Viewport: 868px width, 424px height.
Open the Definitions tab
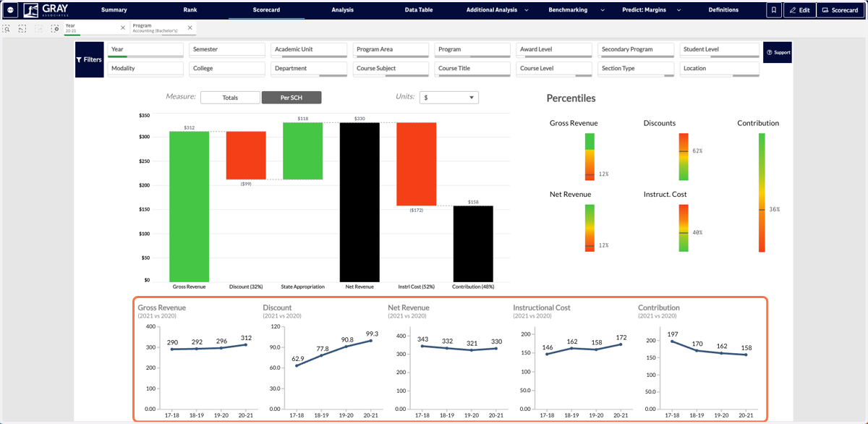coord(723,10)
